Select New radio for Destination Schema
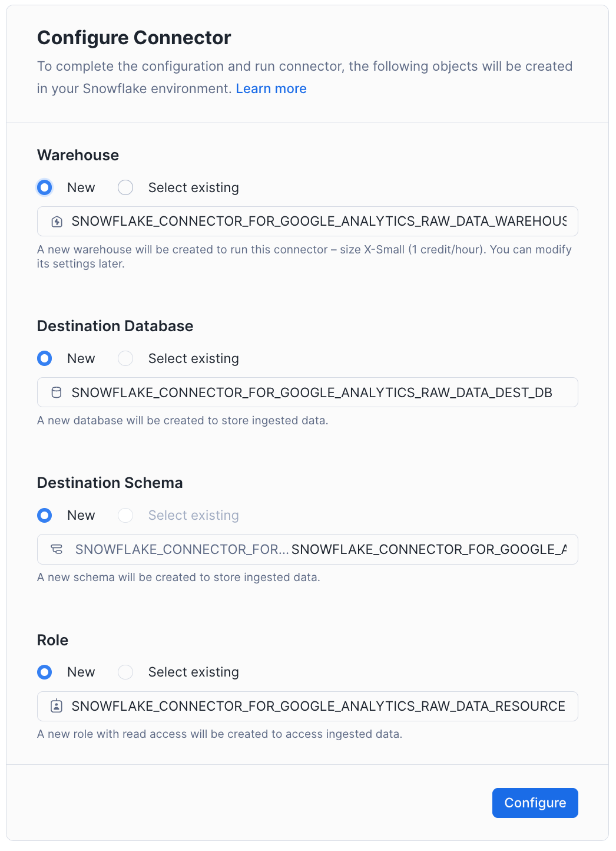Image resolution: width=616 pixels, height=851 pixels. point(45,515)
